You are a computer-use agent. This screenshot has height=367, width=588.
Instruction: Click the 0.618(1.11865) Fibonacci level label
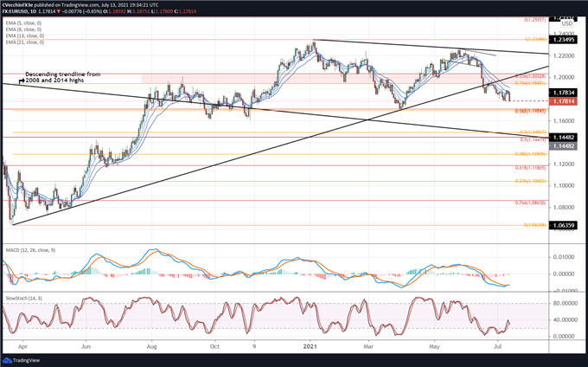(x=532, y=168)
